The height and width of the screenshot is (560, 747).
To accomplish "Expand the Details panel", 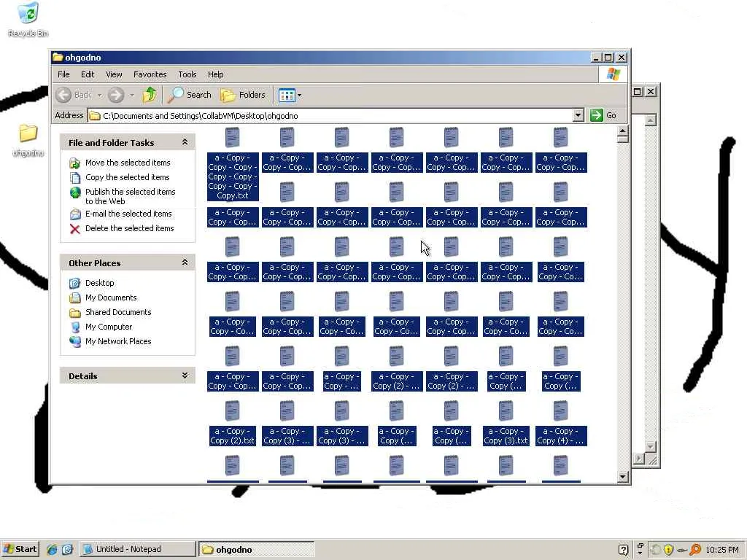I will coord(185,376).
